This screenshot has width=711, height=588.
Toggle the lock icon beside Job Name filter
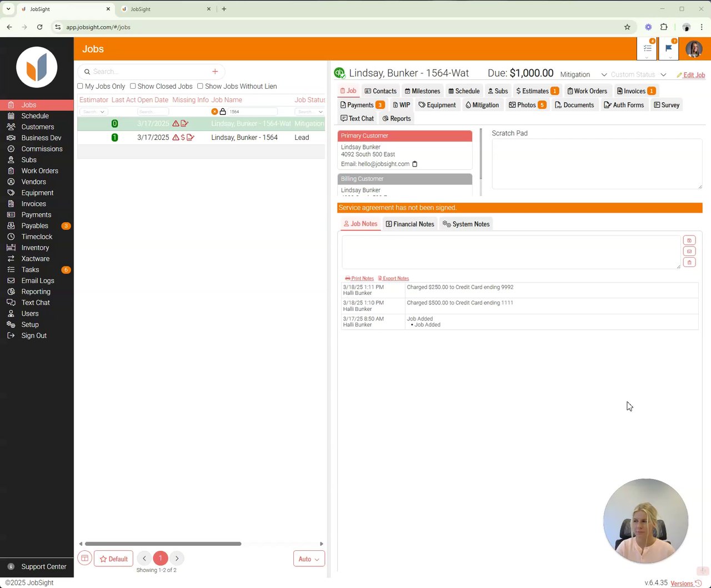coord(223,112)
